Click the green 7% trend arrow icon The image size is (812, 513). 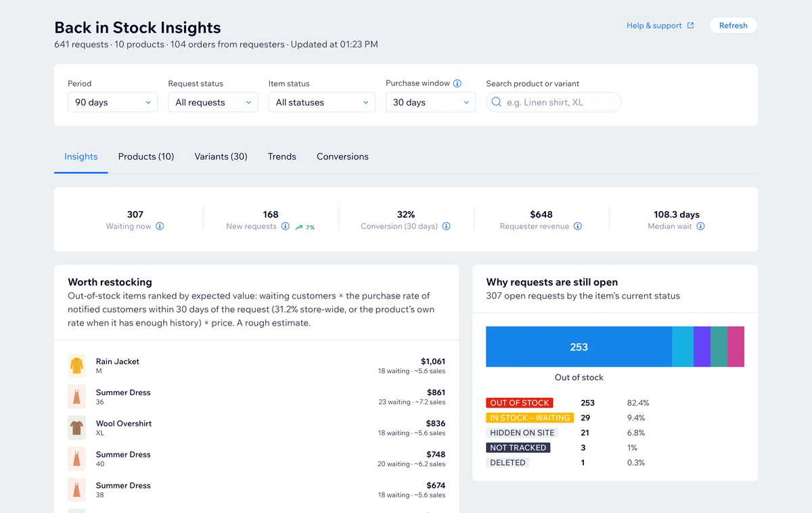point(299,227)
